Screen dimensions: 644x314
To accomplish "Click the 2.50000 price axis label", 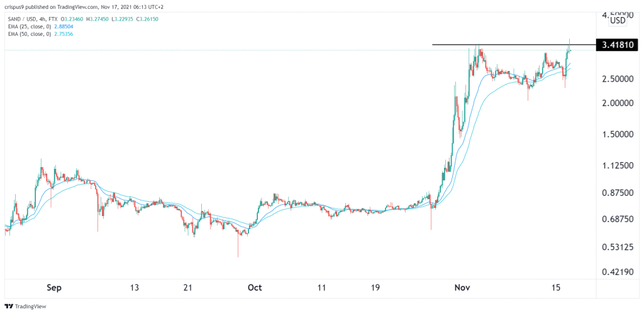I will (618, 78).
